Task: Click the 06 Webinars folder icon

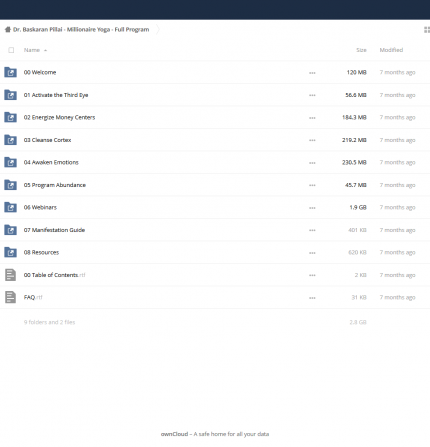Action: pyautogui.click(x=11, y=207)
